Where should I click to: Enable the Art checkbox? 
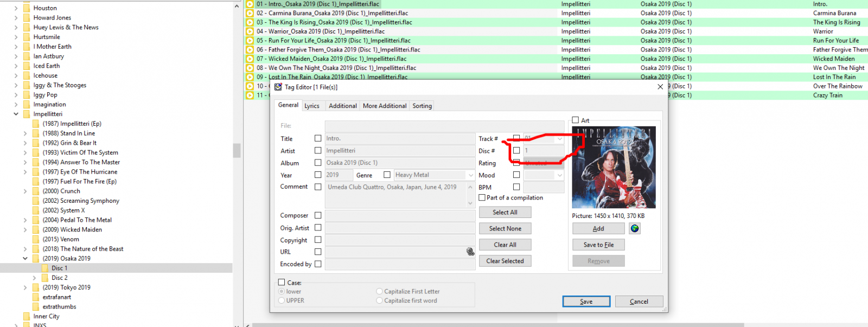(x=576, y=120)
